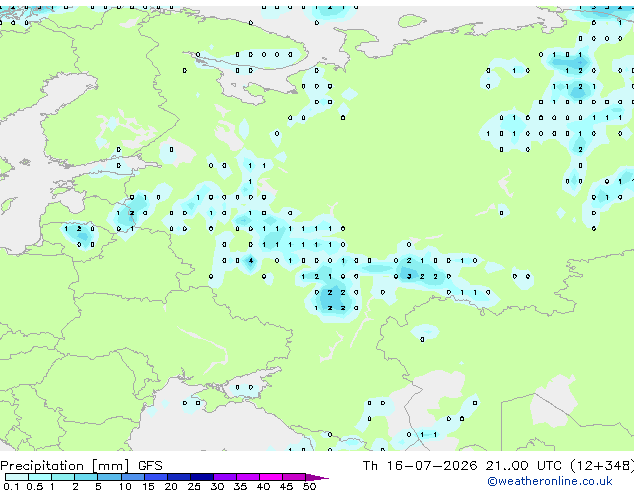The image size is (634, 490).
Task: Click the '21..00 UTC' valid time text
Action: 523,466
